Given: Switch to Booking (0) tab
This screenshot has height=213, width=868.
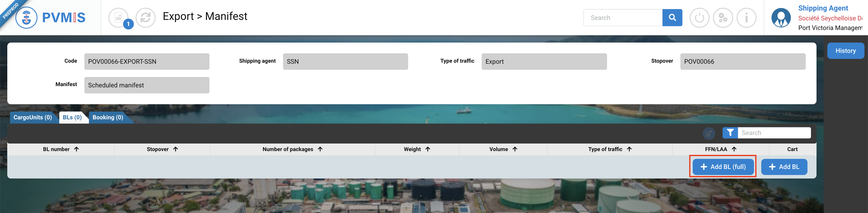Looking at the screenshot, I should (108, 118).
